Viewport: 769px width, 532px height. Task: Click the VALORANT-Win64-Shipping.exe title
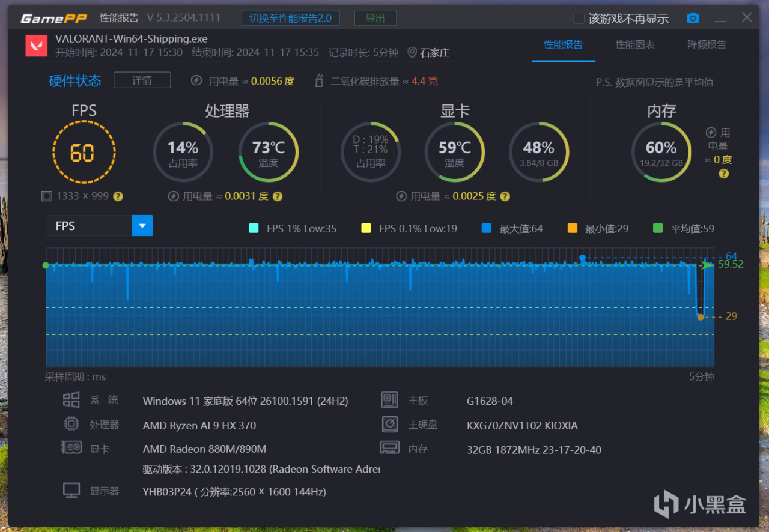point(132,39)
